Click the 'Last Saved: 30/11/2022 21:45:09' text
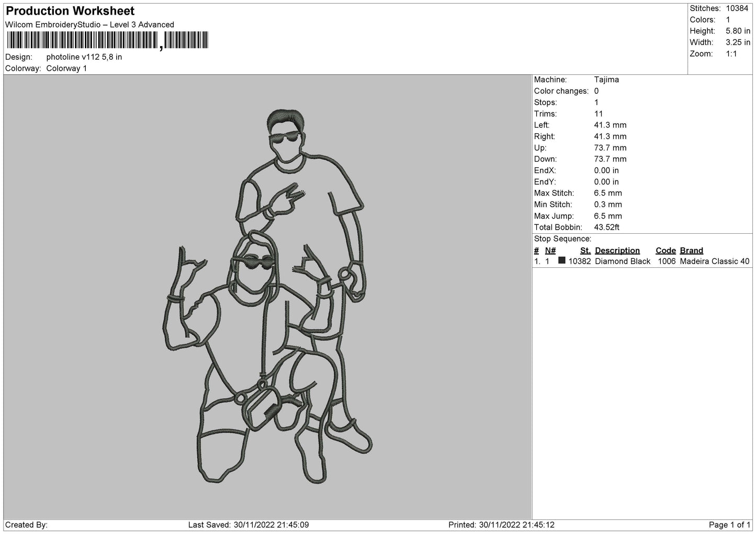This screenshot has width=756, height=534. 249,525
